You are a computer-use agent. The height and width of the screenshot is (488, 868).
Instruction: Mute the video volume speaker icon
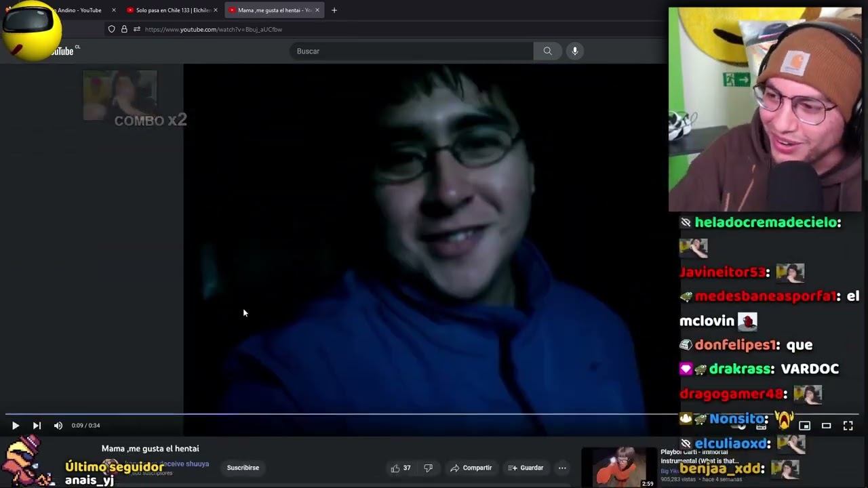pyautogui.click(x=58, y=426)
